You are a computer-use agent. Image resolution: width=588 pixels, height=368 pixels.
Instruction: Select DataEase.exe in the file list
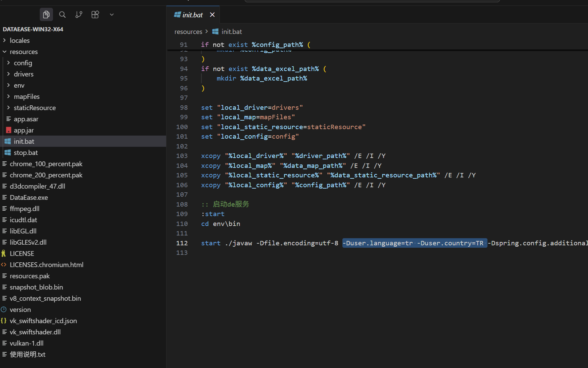pyautogui.click(x=29, y=197)
